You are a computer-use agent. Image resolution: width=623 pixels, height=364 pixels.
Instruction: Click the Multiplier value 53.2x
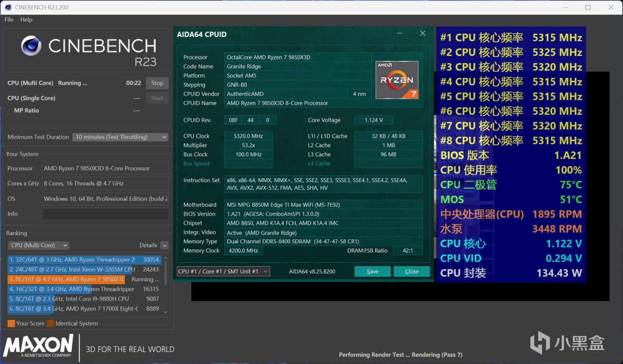point(248,146)
